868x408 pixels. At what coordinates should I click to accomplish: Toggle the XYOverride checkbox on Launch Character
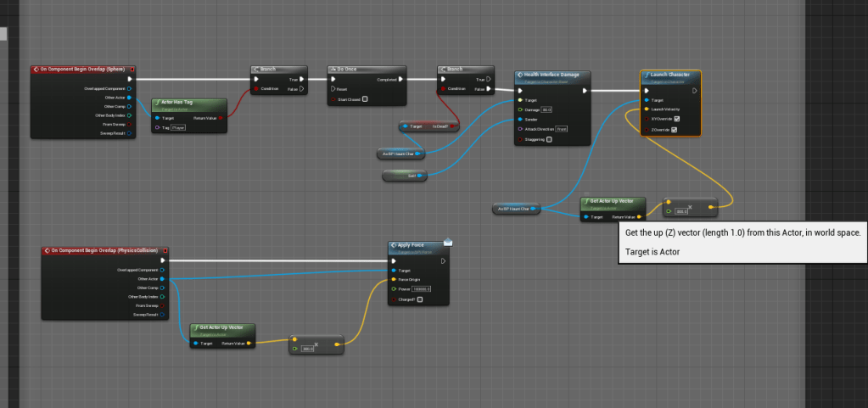[675, 119]
